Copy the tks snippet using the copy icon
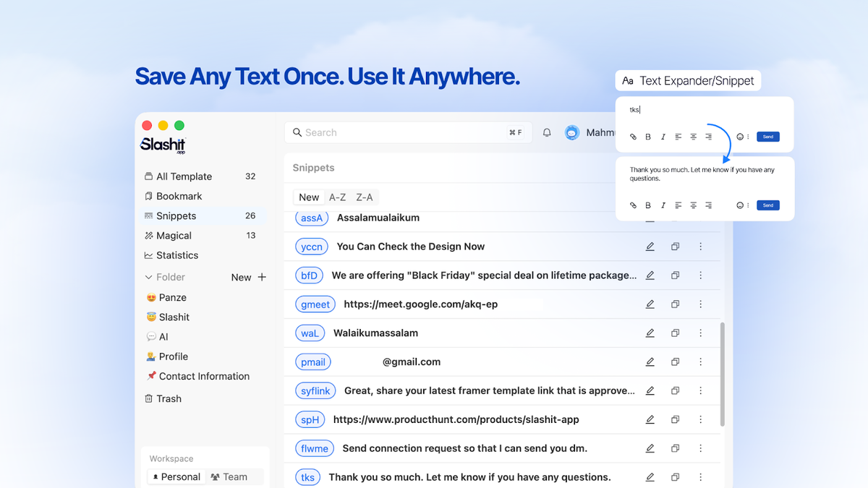The width and height of the screenshot is (868, 488). pyautogui.click(x=675, y=477)
